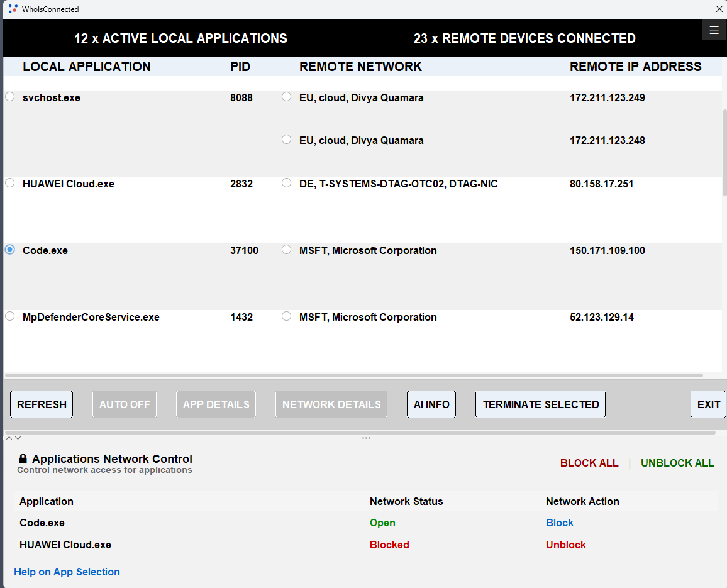The height and width of the screenshot is (588, 727).
Task: Click the lock icon beside Applications Network Control
Action: click(23, 458)
